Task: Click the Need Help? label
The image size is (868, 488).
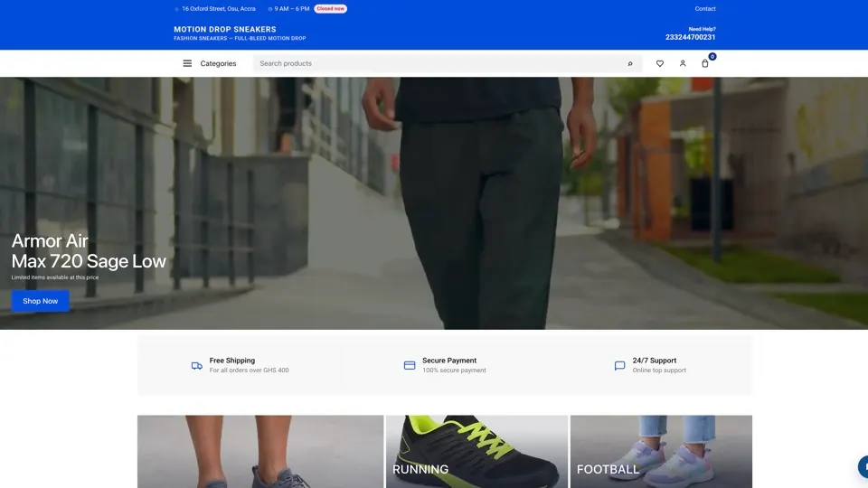Action: click(702, 29)
